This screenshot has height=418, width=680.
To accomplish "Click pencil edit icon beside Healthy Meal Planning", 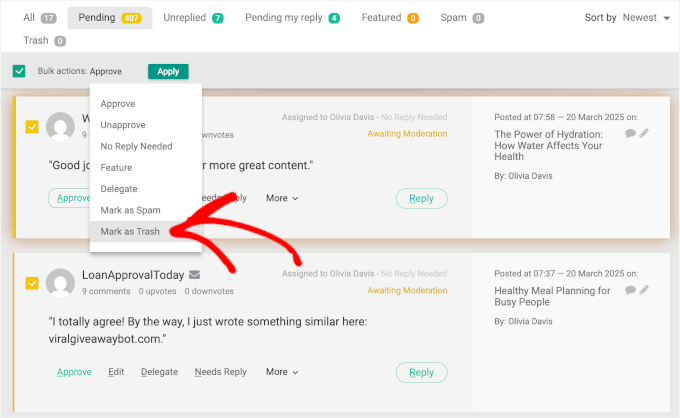I will [x=645, y=290].
